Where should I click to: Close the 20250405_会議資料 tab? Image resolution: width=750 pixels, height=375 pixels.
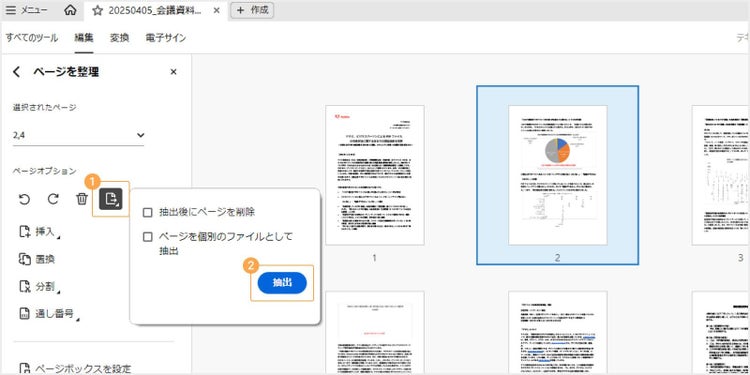217,11
